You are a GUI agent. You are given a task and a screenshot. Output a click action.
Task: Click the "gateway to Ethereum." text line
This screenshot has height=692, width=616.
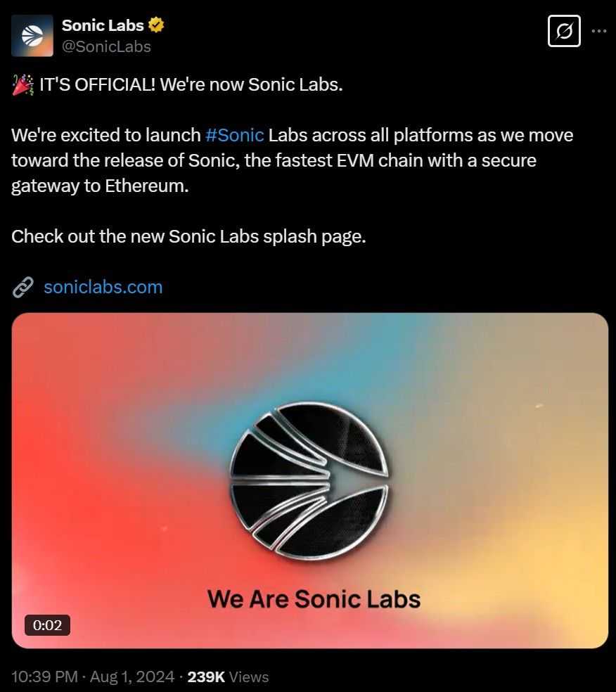(x=100, y=186)
